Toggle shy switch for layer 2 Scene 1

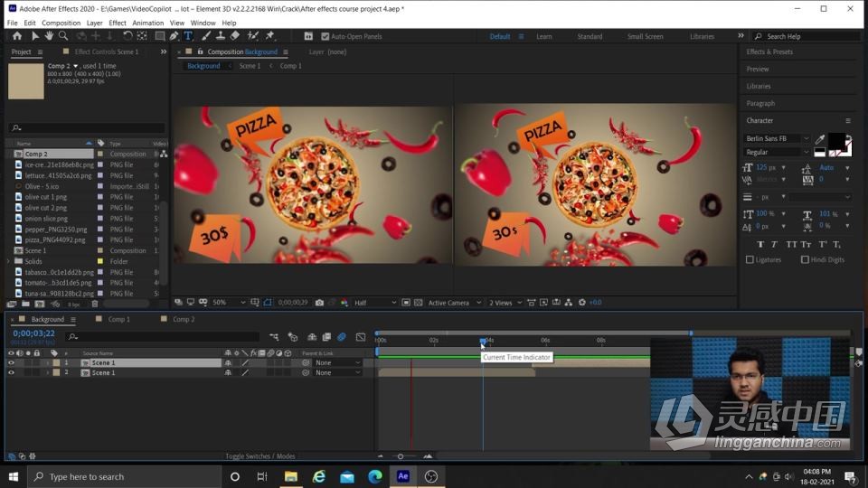coord(228,373)
